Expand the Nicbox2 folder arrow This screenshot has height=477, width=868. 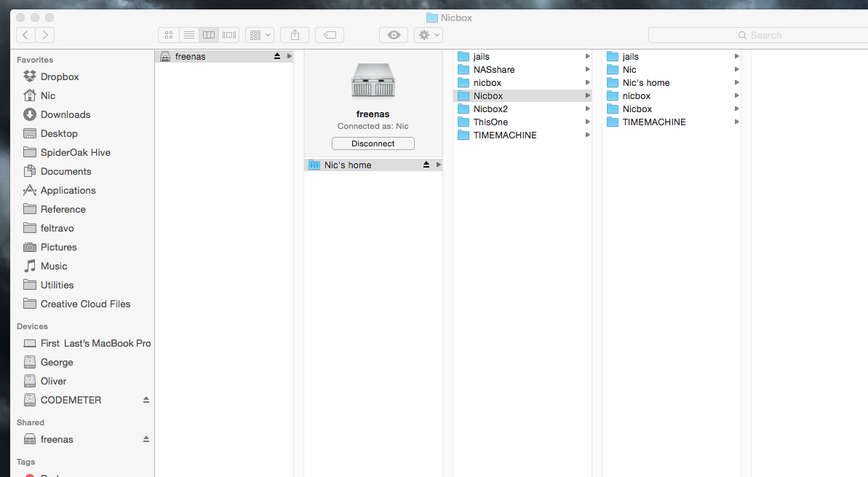(587, 109)
